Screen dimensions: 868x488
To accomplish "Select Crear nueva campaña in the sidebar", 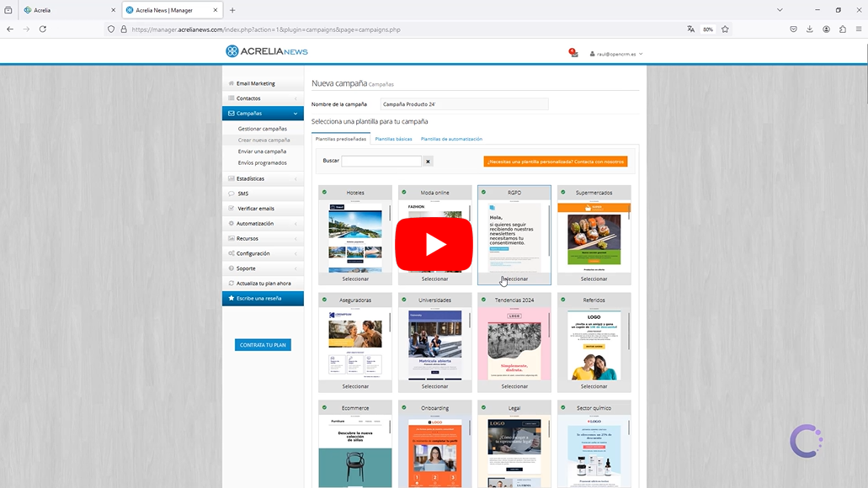I will (x=264, y=141).
